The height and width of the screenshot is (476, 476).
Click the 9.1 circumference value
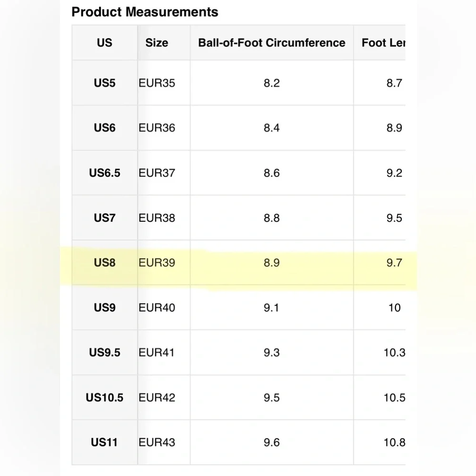[271, 307]
